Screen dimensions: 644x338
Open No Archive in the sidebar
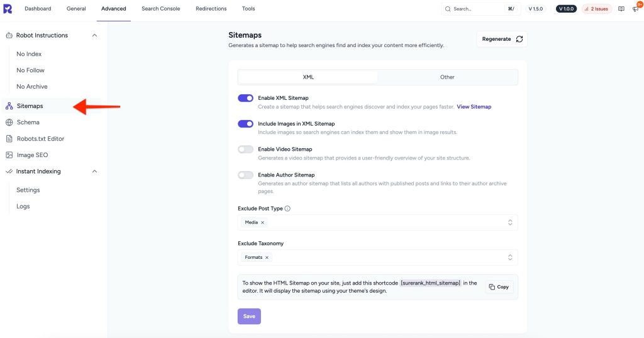coord(32,87)
